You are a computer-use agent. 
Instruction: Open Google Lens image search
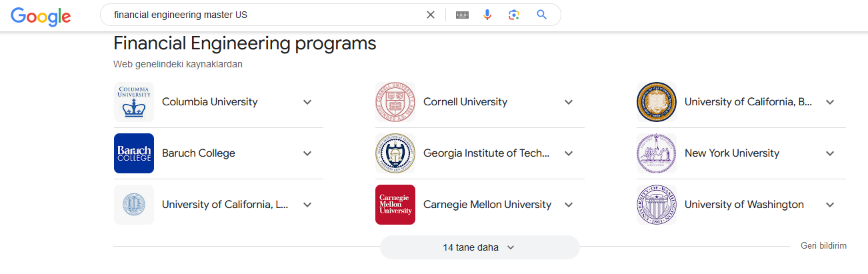[x=513, y=15]
